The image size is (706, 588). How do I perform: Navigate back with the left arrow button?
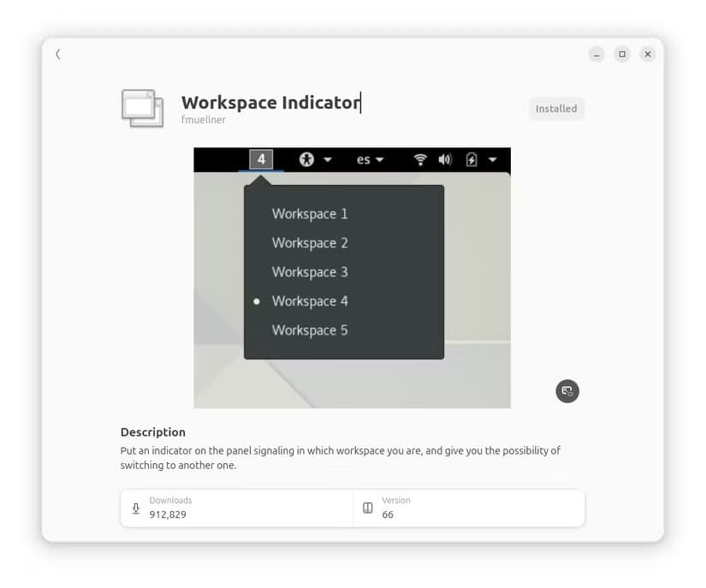[57, 54]
